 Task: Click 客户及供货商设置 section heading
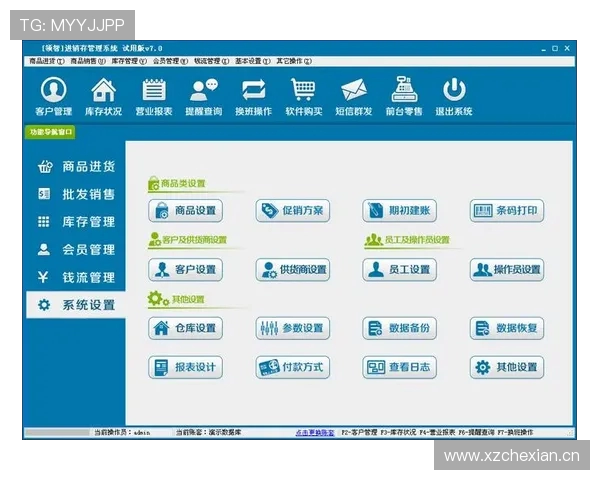click(x=194, y=240)
